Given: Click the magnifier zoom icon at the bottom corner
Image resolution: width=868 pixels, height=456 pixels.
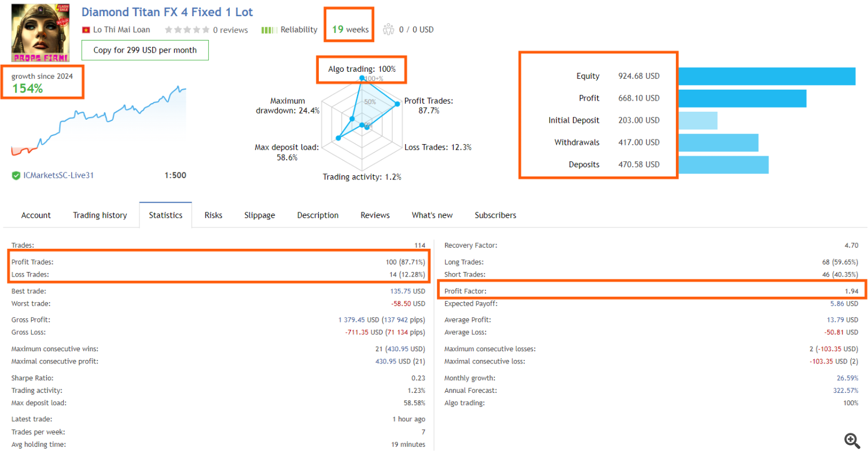Looking at the screenshot, I should click(852, 440).
